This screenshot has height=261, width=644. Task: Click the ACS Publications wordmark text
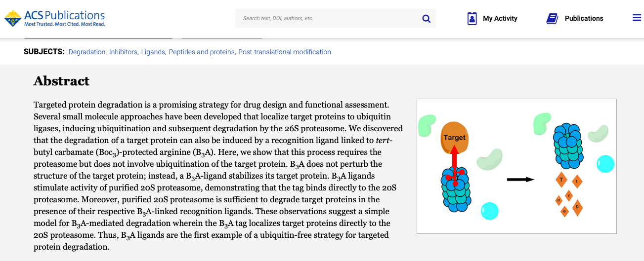click(64, 16)
